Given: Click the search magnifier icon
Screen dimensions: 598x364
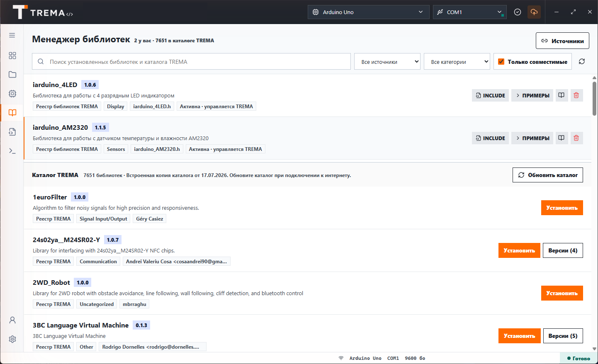Looking at the screenshot, I should click(x=41, y=61).
